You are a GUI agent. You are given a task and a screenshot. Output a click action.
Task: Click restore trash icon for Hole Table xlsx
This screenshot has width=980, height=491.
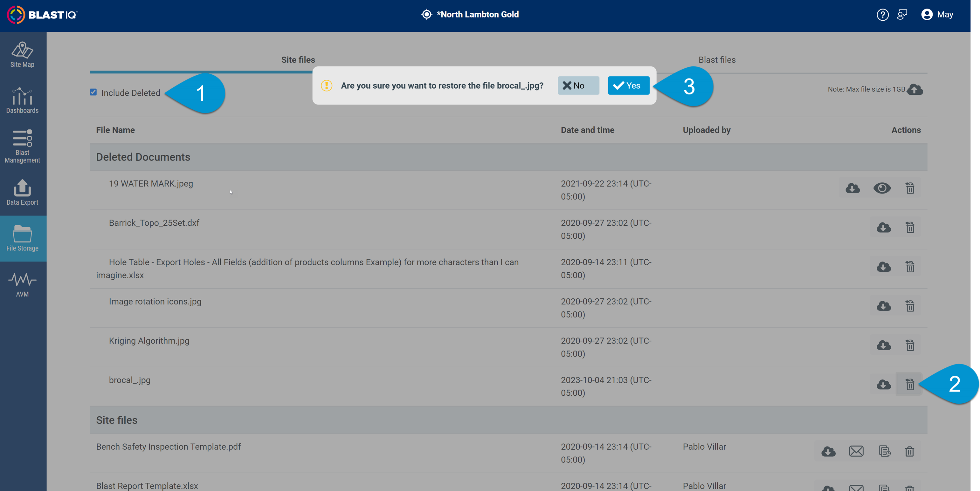coord(910,267)
